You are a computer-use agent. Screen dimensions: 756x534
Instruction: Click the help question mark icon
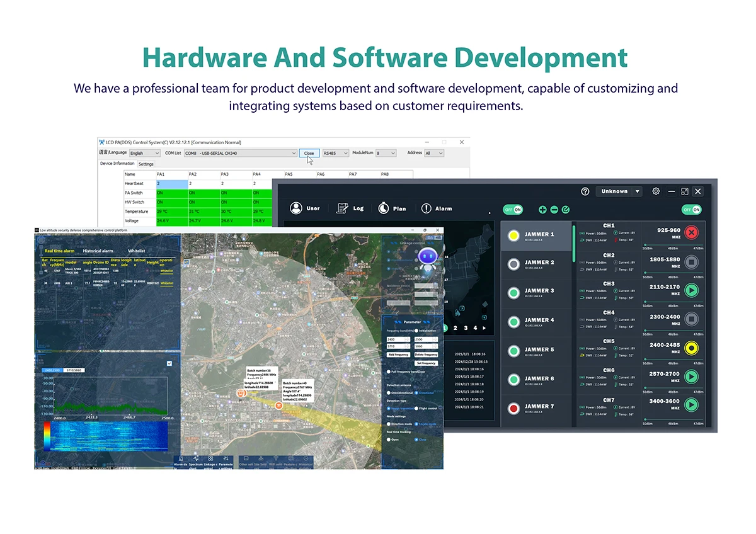[x=585, y=191]
